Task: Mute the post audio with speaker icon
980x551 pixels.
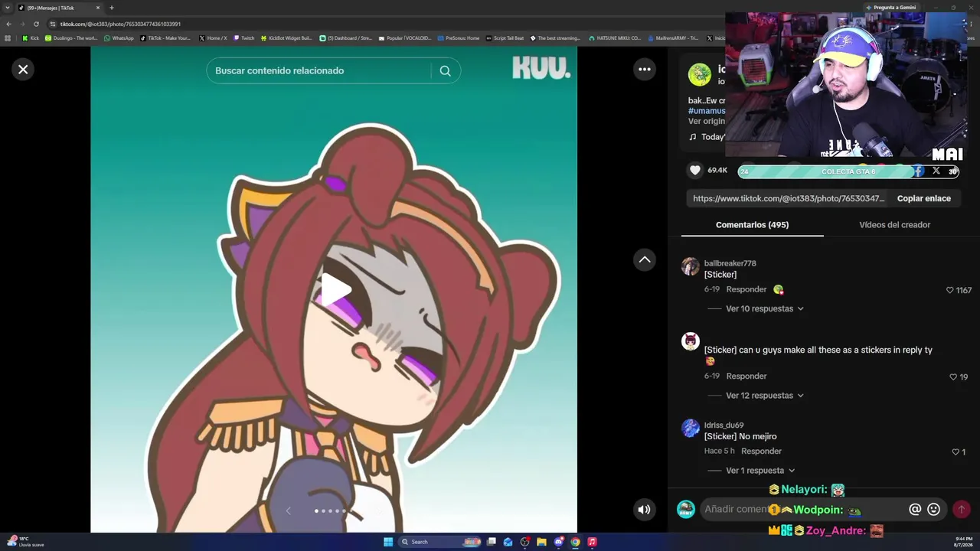Action: [x=645, y=509]
